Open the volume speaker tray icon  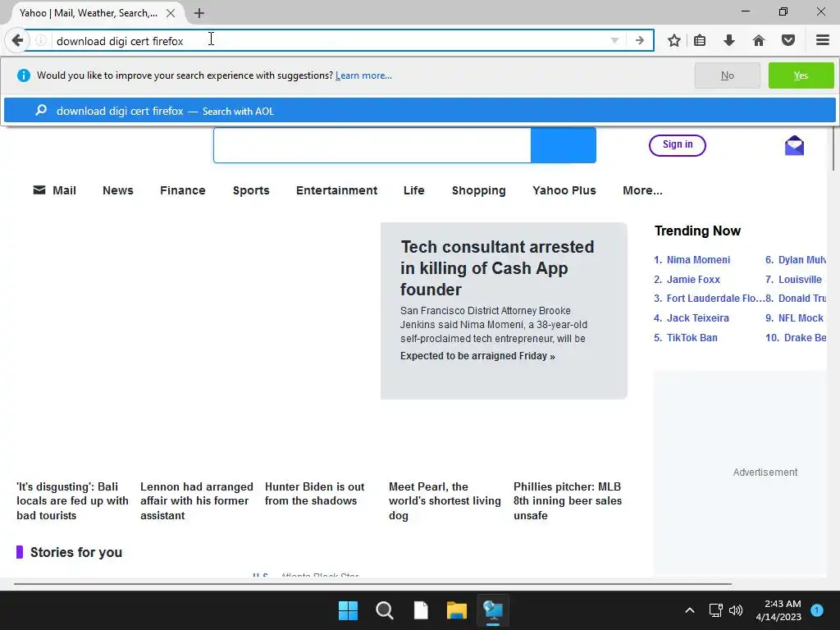coord(736,610)
